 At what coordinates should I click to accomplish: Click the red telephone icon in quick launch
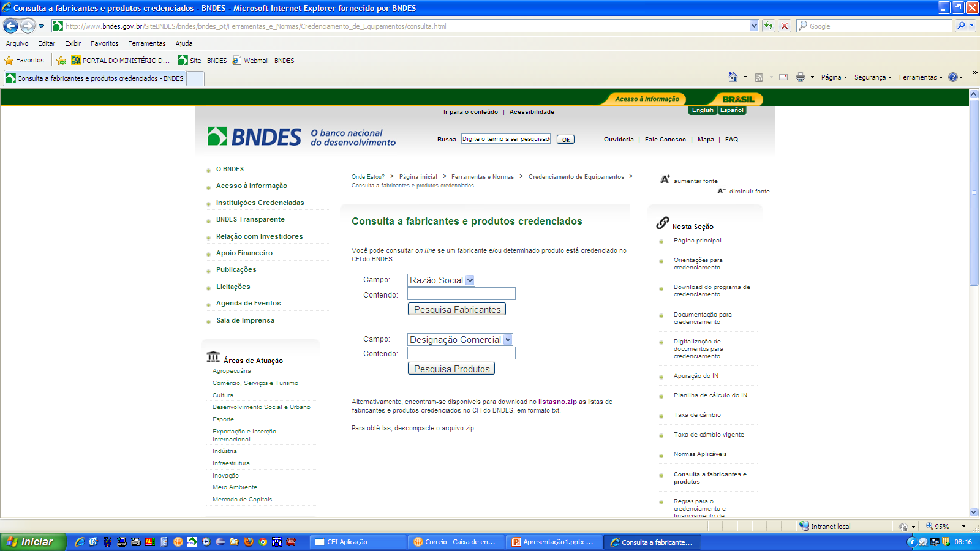click(291, 542)
